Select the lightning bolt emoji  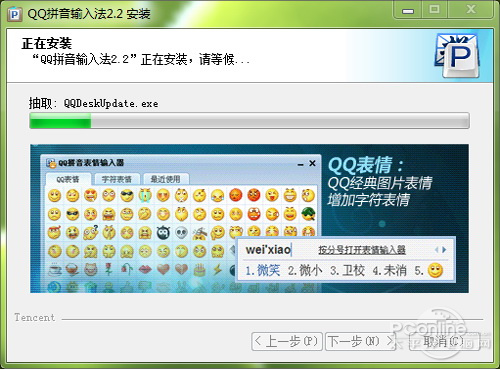tap(218, 269)
